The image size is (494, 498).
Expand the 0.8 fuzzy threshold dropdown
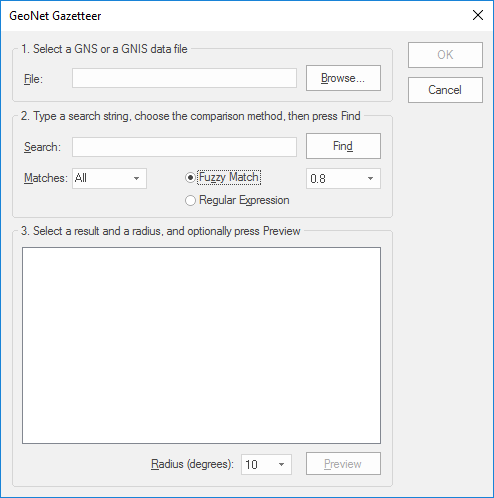point(343,179)
